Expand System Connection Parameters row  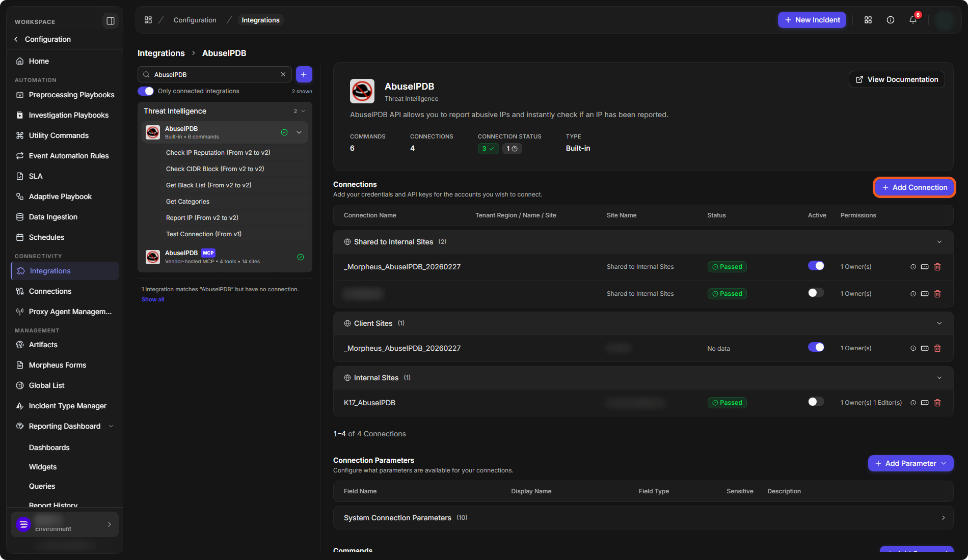pos(643,518)
